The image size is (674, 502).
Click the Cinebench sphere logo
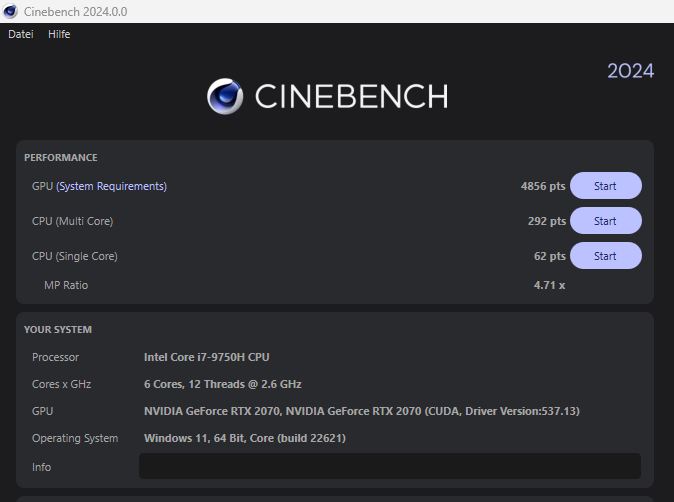click(225, 96)
